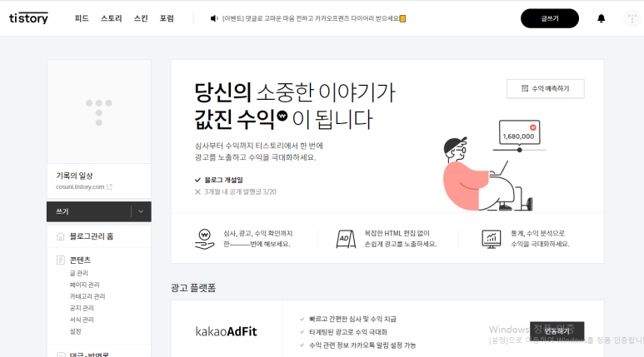Click the won coin hand icon
Viewport: 644px width, 357px height.
click(x=205, y=239)
